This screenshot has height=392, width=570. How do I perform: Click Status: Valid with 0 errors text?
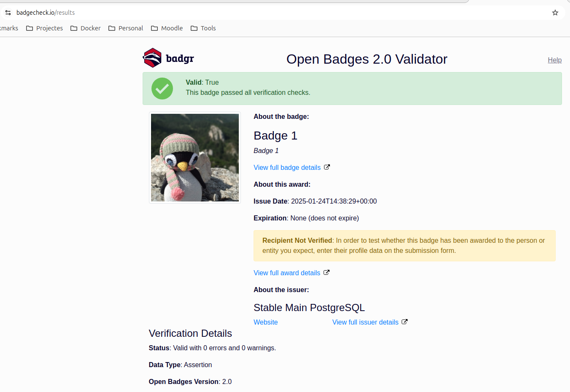click(212, 348)
